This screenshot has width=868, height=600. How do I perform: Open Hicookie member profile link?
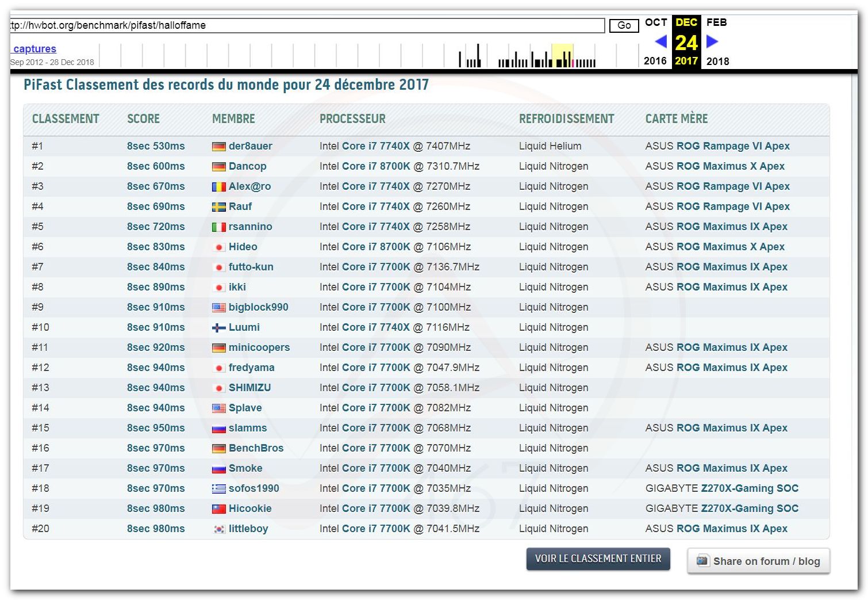pos(250,509)
